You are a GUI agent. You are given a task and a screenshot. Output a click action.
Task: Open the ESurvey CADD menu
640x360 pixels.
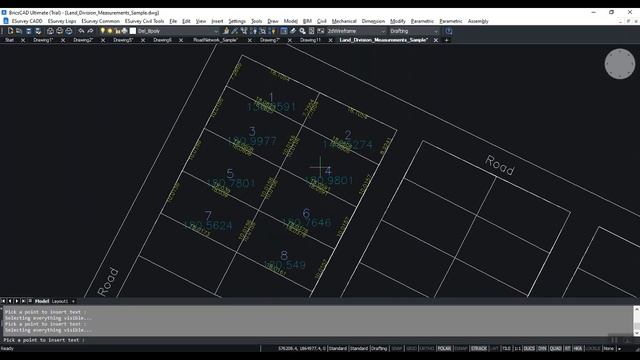(x=27, y=21)
